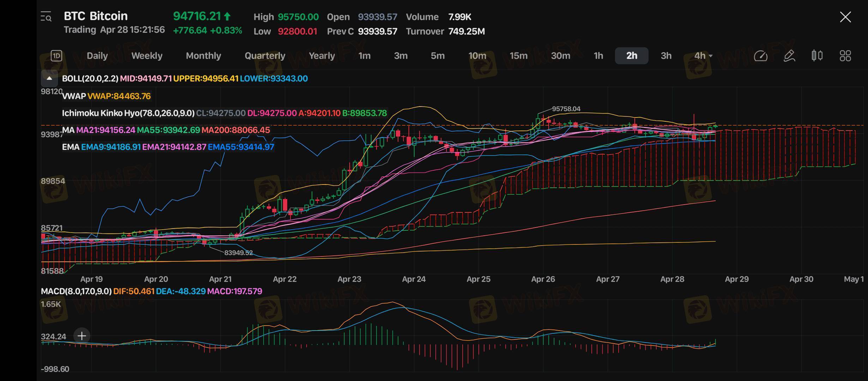Open the MACD(8.0,17.0,9.0) indicator settings

(x=76, y=291)
